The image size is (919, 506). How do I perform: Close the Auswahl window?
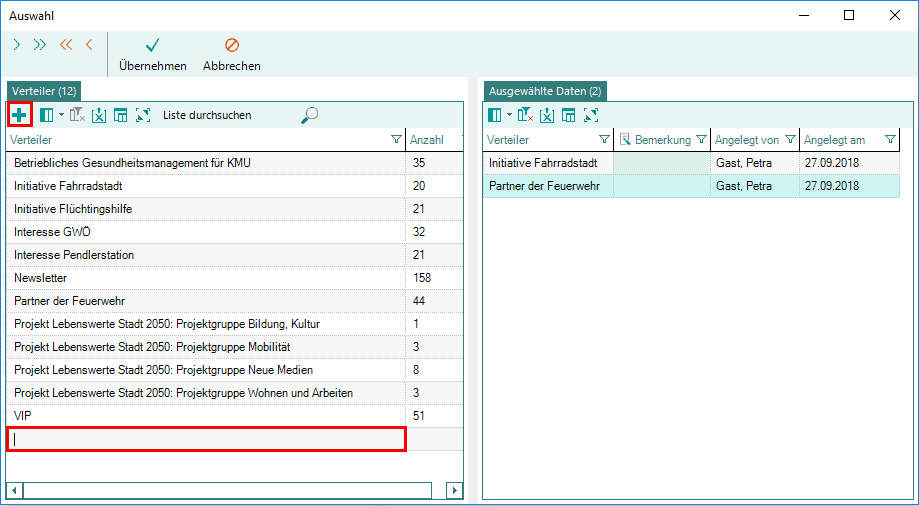(x=895, y=16)
